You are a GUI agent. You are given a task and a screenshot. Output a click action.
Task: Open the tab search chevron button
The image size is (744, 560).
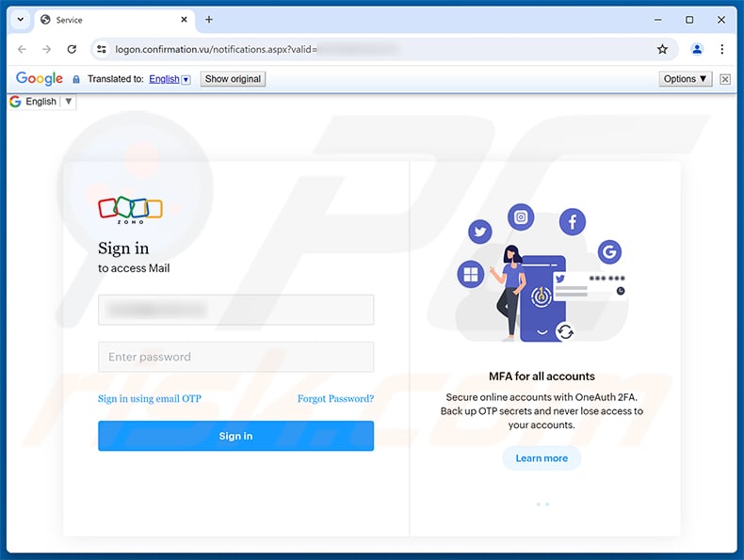click(x=21, y=20)
